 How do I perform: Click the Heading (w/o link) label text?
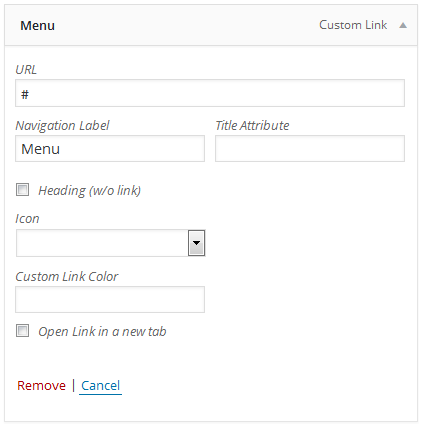[90, 191]
